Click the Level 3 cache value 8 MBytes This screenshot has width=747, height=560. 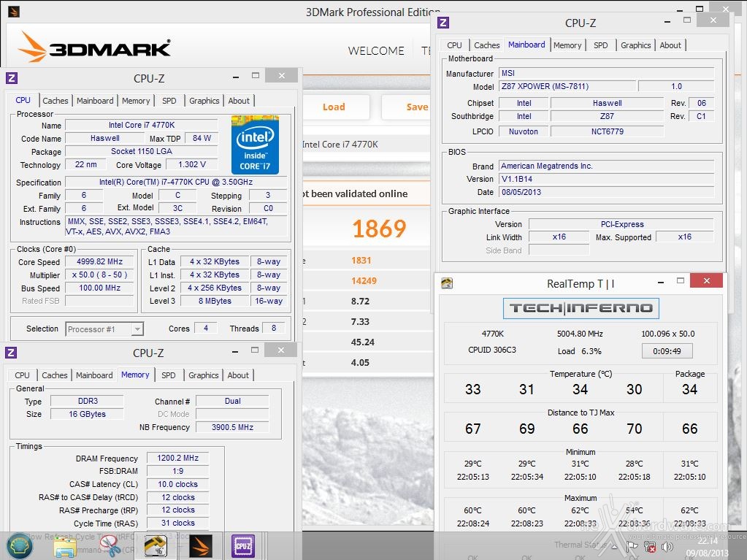[215, 301]
